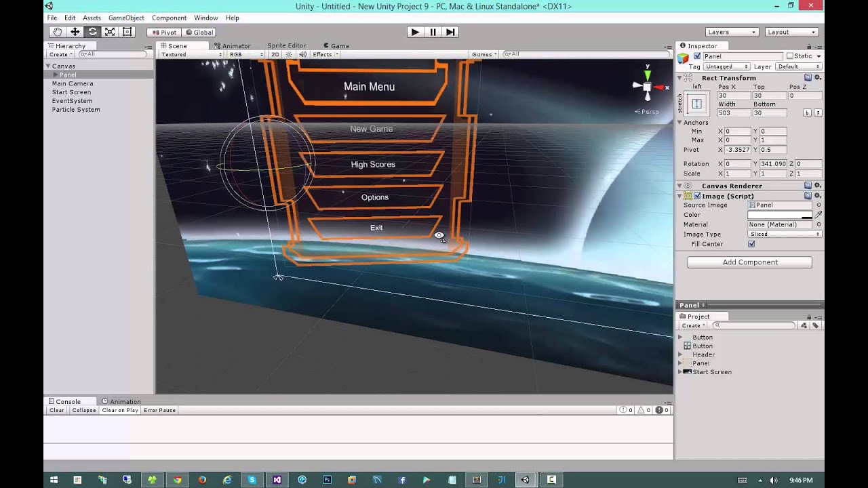This screenshot has height=488, width=868.
Task: Toggle the Fill Center checkbox
Action: 751,244
